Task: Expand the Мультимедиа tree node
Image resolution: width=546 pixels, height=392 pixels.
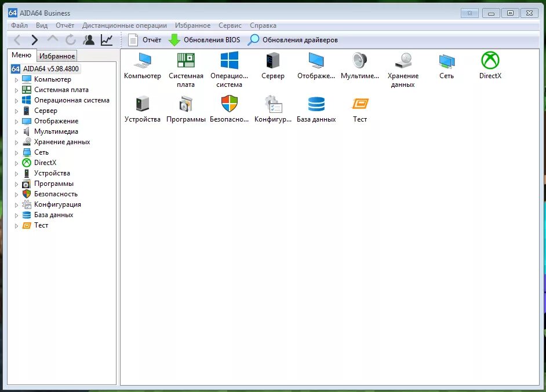Action: [16, 132]
